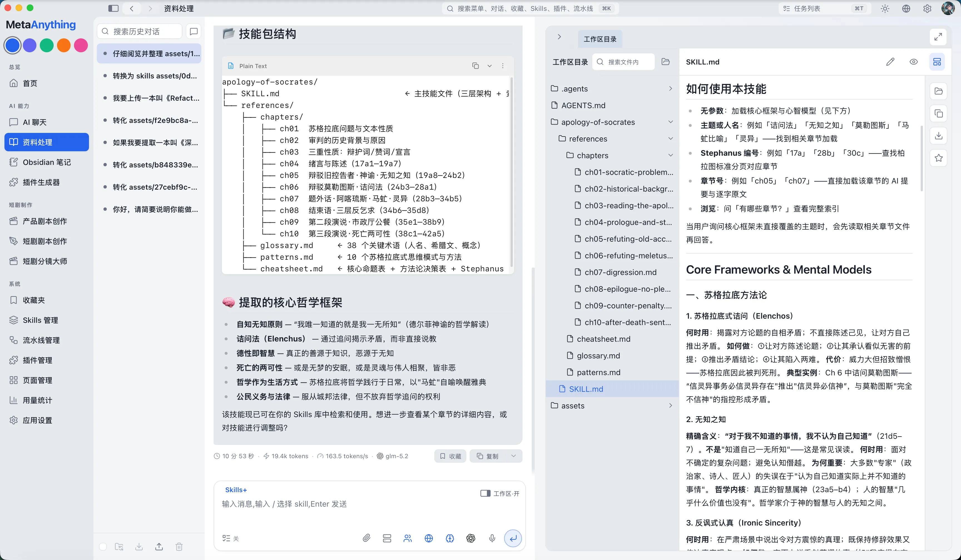Attach a file with paperclip icon
This screenshot has height=560, width=961.
366,538
